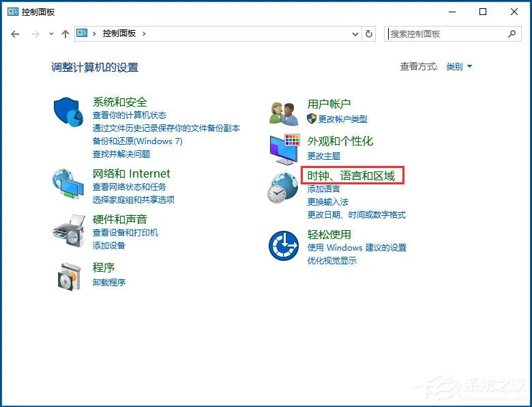Click the Clock, Language and Region globe icon
532x407 pixels.
coord(283,188)
